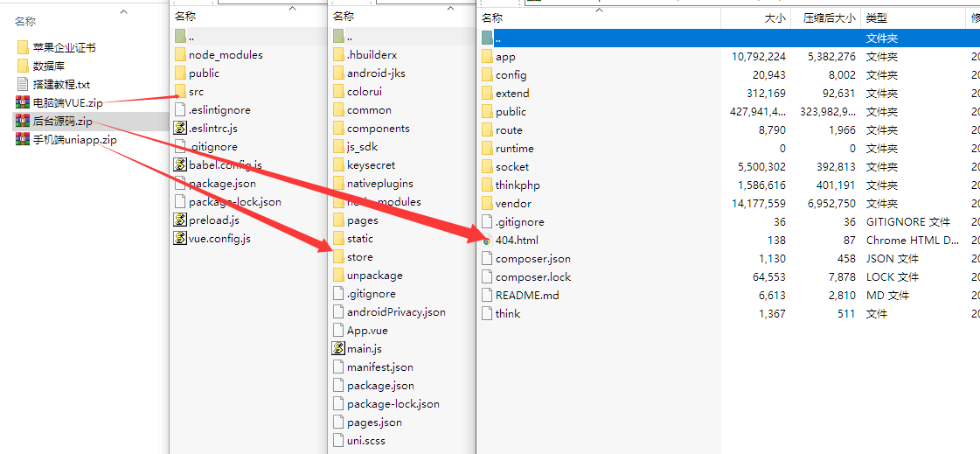The width and height of the screenshot is (980, 454).
Task: Select the common folder name
Action: (370, 110)
